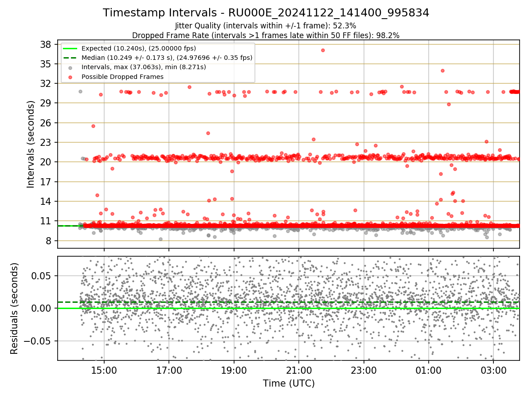
Task: Click the Time (UTC) axis label
Action: pyautogui.click(x=289, y=383)
